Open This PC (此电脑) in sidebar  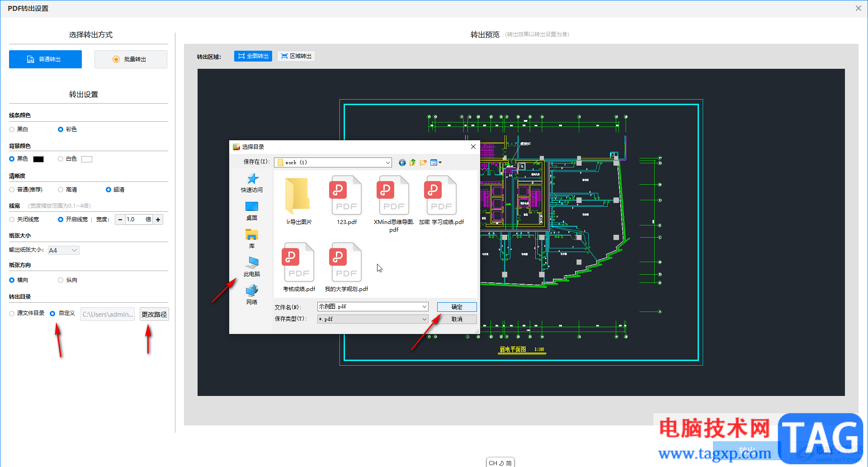252,267
